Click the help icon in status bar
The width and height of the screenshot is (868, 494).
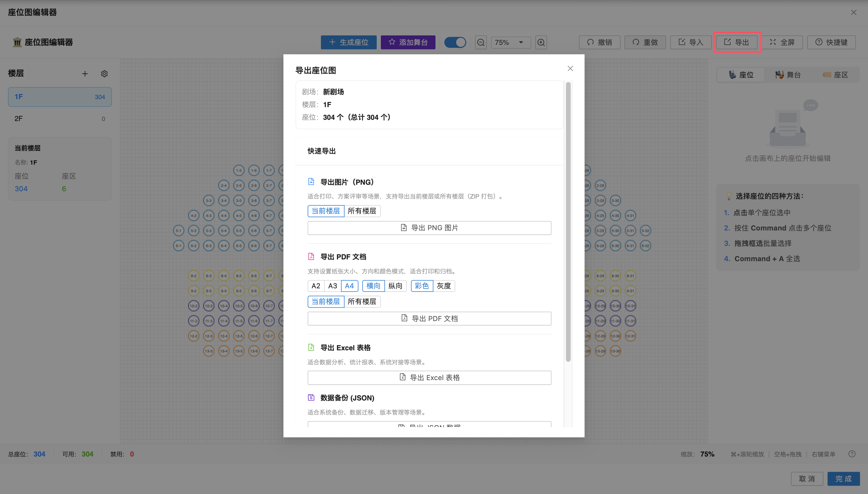[x=852, y=454]
